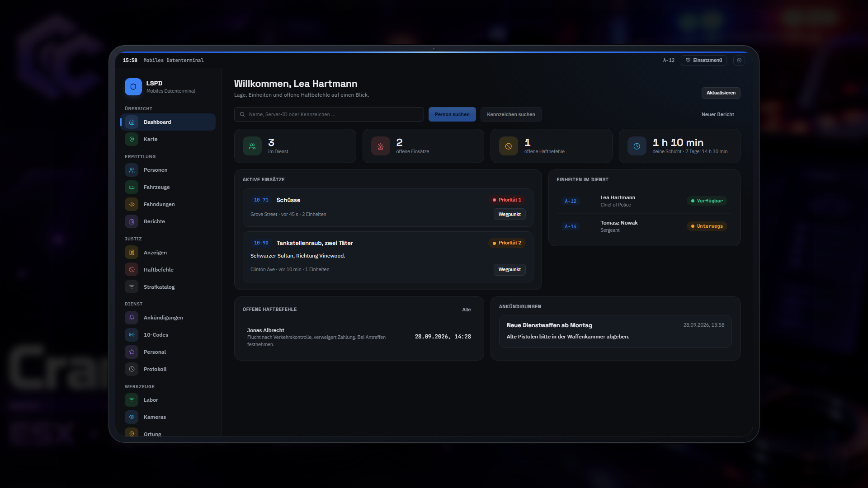Click the Verfügbar status badge
The height and width of the screenshot is (488, 868).
point(707,201)
